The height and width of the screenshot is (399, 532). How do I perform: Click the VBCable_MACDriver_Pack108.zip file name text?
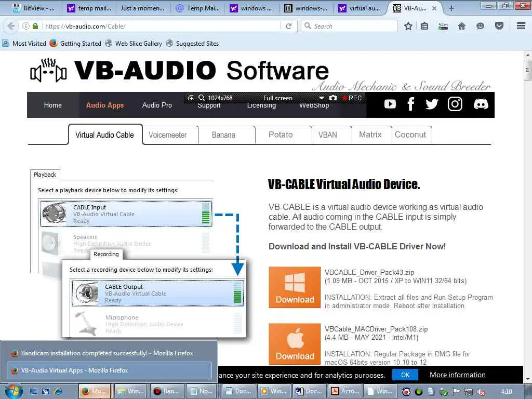point(376,329)
